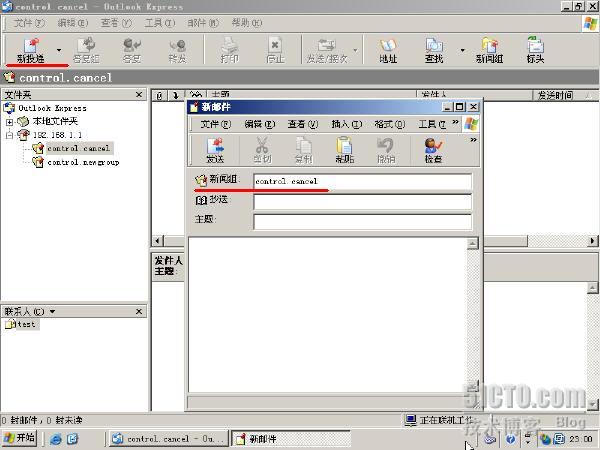
Task: Open 编辑(E) menu in main window
Action: click(73, 23)
